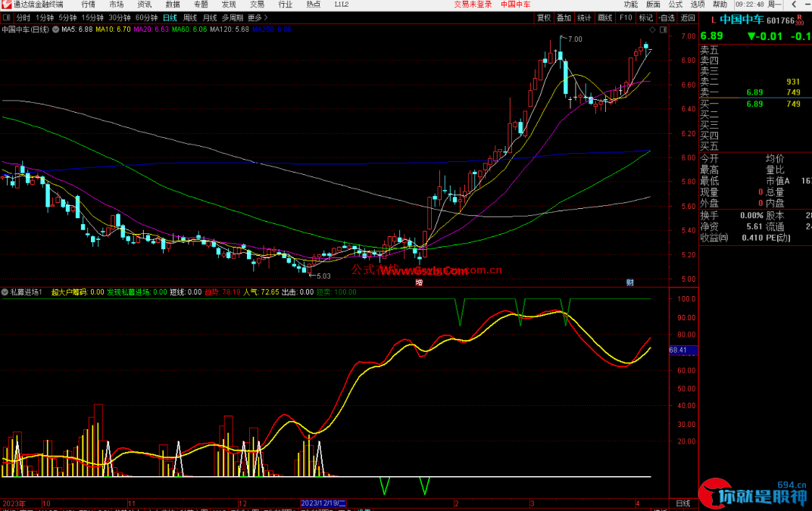Image resolution: width=812 pixels, height=511 pixels.
Task: Click the -自选 watchlist button
Action: [667, 17]
